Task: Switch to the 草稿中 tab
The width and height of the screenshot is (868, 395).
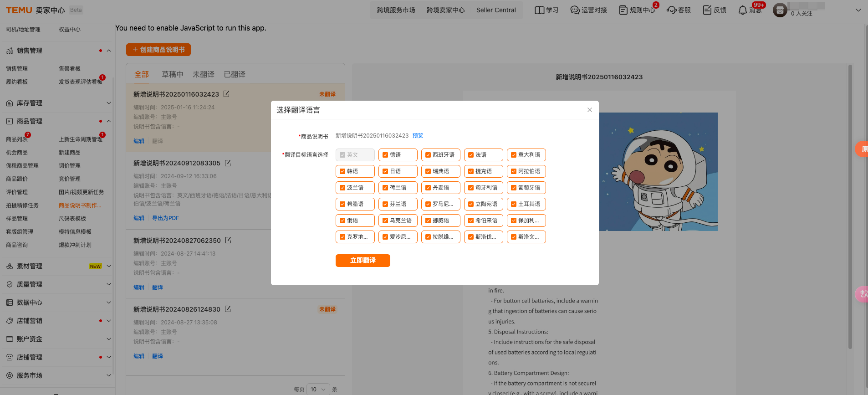Action: (172, 74)
